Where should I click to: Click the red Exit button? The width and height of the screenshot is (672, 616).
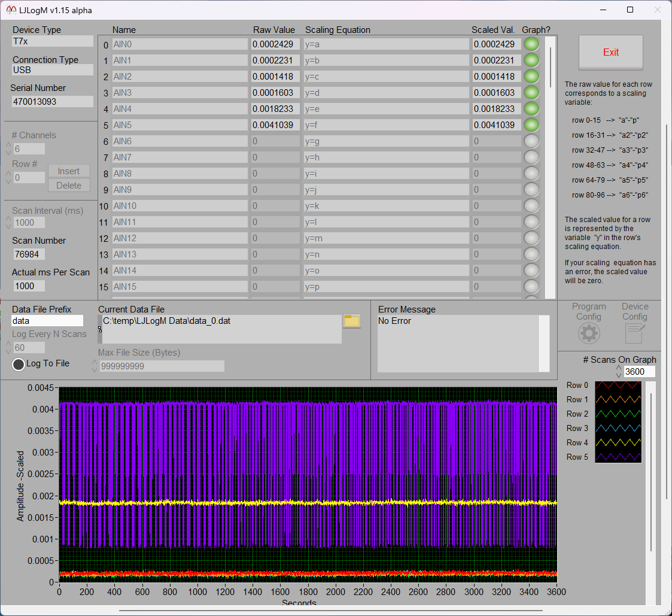tap(610, 53)
